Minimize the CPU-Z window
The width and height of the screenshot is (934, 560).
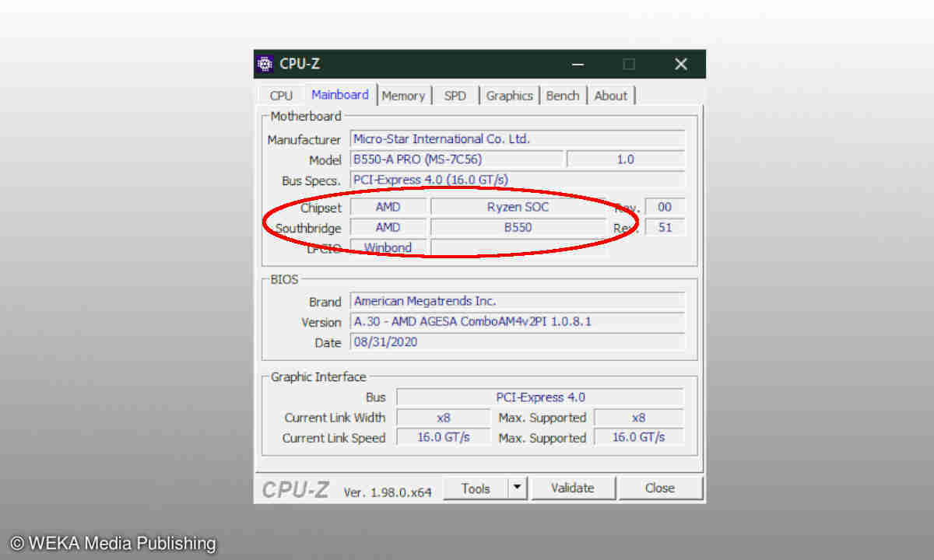(x=578, y=65)
